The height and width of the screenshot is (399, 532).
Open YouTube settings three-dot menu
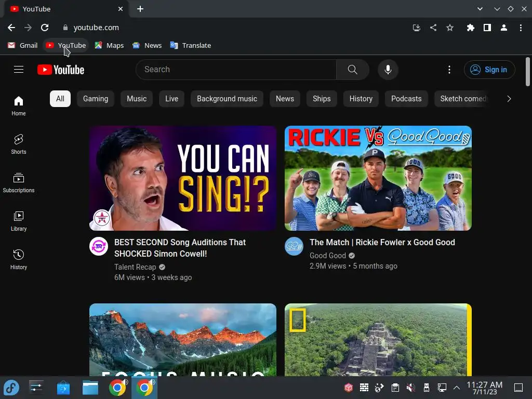click(x=449, y=70)
